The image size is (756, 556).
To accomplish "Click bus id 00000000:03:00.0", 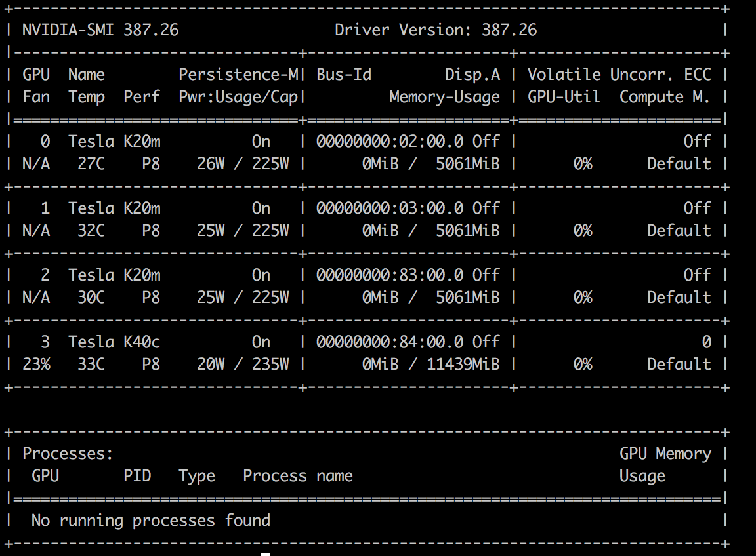I will click(390, 208).
